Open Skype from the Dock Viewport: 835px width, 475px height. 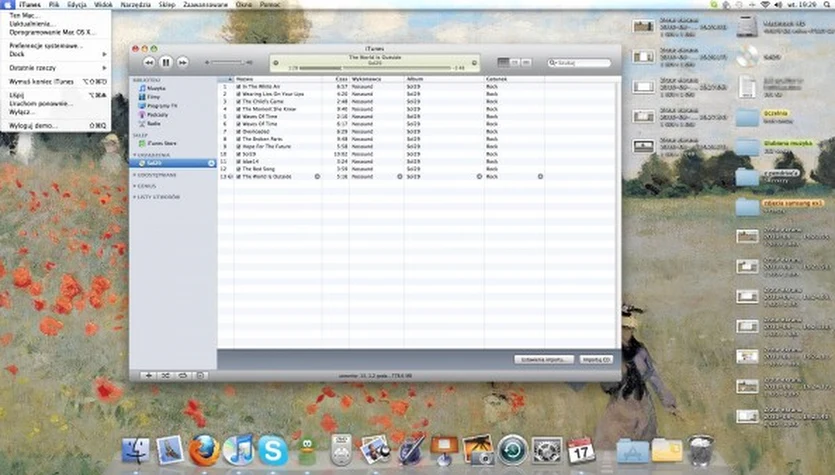pyautogui.click(x=273, y=450)
